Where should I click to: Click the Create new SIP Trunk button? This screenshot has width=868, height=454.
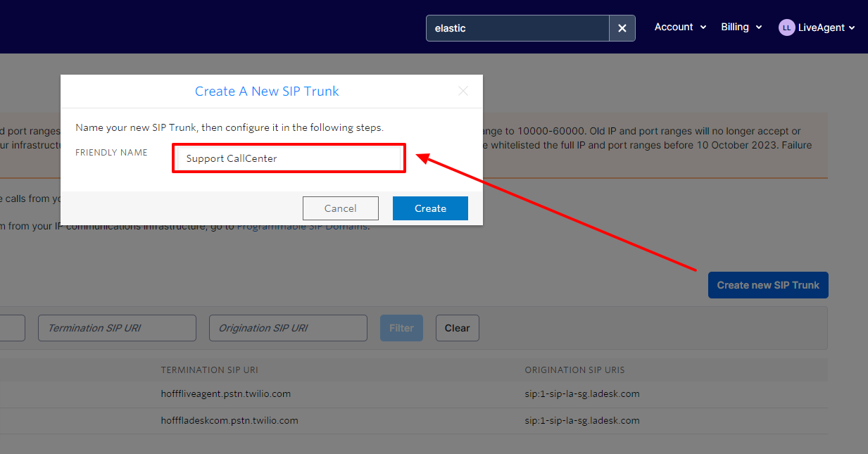coord(767,285)
